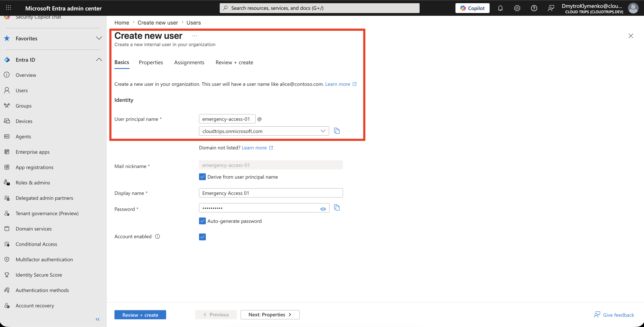This screenshot has height=327, width=644.
Task: Click the Users breadcrumb
Action: (x=193, y=22)
